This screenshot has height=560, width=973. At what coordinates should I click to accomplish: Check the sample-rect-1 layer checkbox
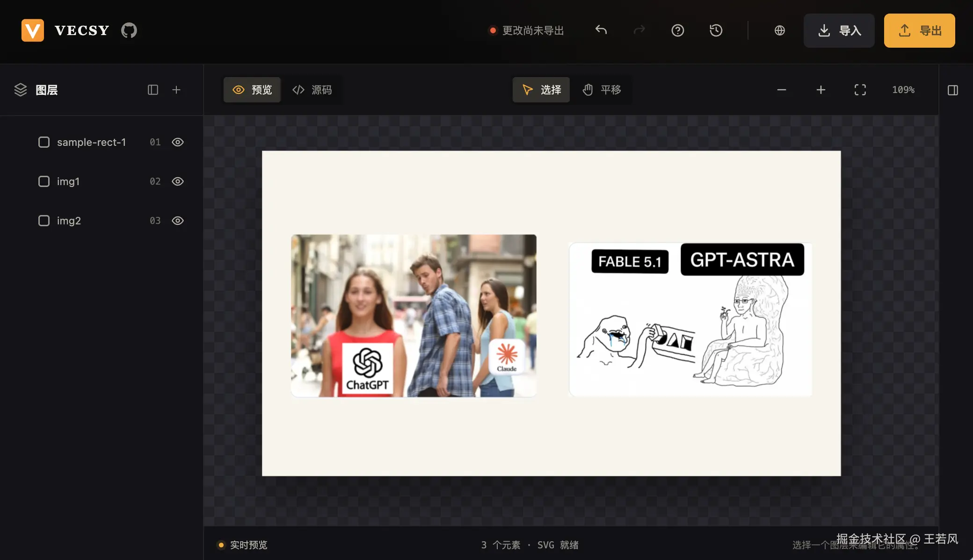click(44, 142)
